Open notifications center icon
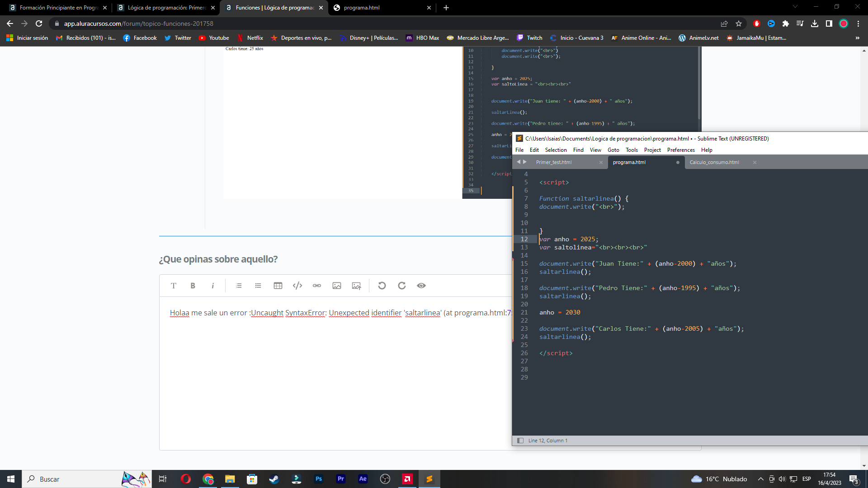868x488 pixels. [x=854, y=479]
